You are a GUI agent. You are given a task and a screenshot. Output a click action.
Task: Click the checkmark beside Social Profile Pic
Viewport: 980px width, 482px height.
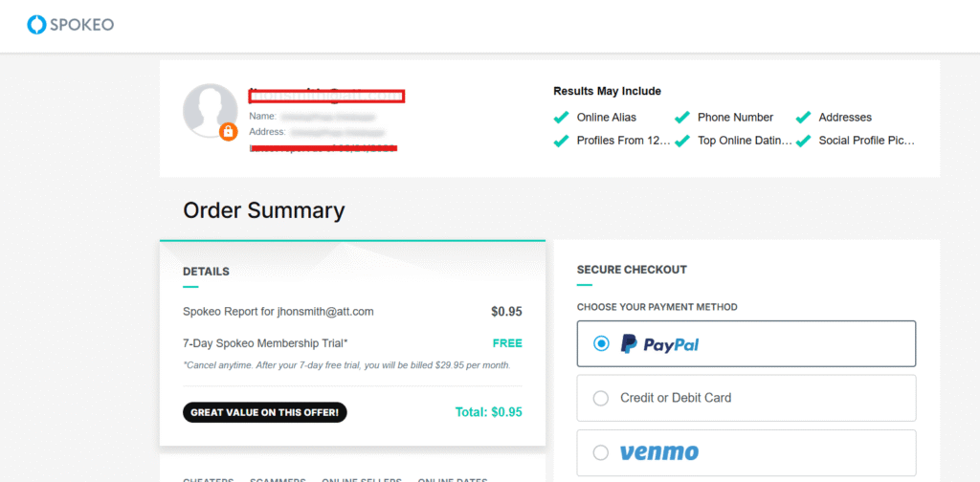tap(803, 141)
